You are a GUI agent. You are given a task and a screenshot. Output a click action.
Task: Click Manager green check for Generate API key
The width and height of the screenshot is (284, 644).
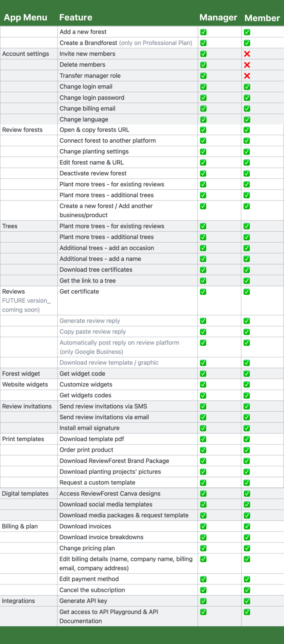(203, 601)
